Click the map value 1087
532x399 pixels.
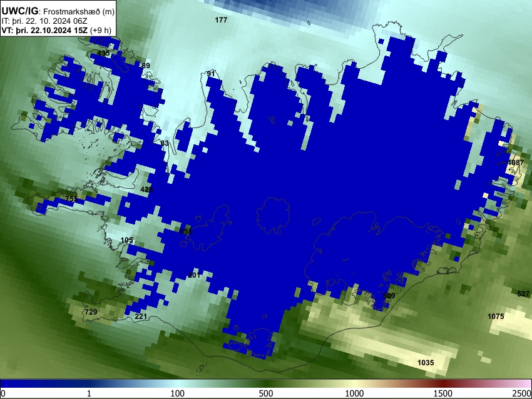click(x=516, y=163)
